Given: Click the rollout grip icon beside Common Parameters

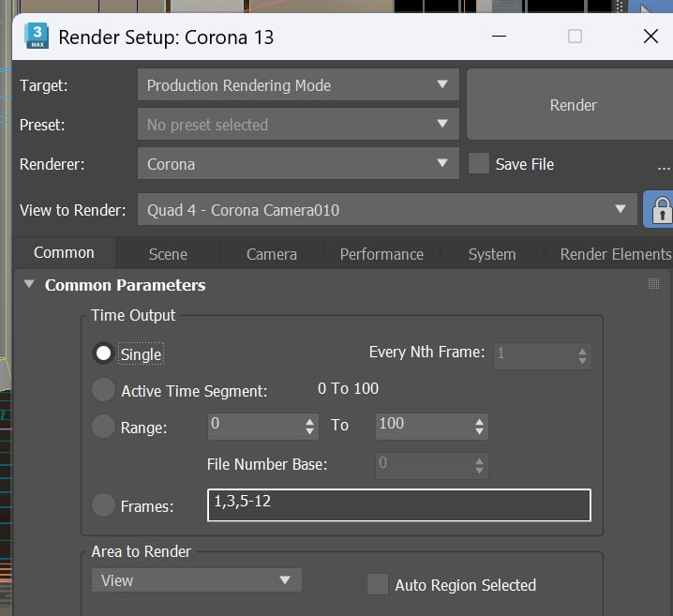Looking at the screenshot, I should pyautogui.click(x=653, y=284).
